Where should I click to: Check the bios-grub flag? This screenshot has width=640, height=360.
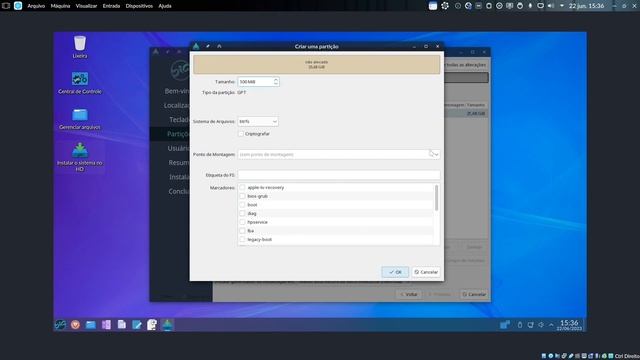tap(242, 196)
